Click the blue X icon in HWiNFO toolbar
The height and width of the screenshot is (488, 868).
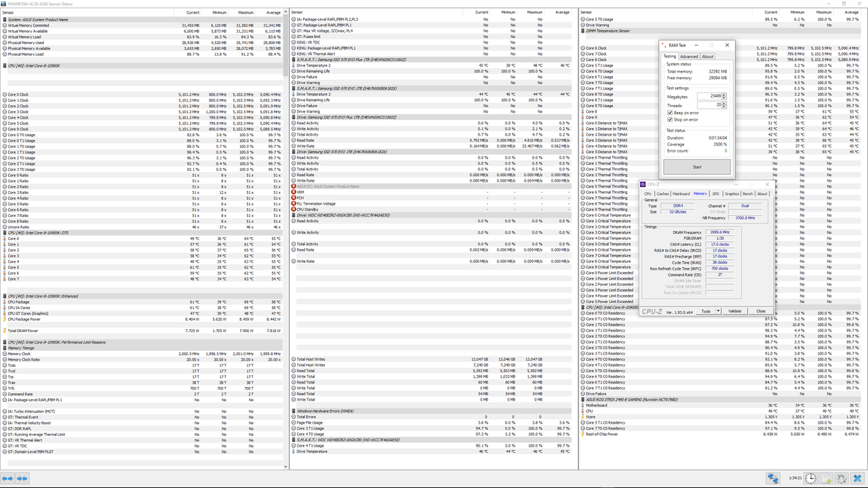(x=856, y=479)
